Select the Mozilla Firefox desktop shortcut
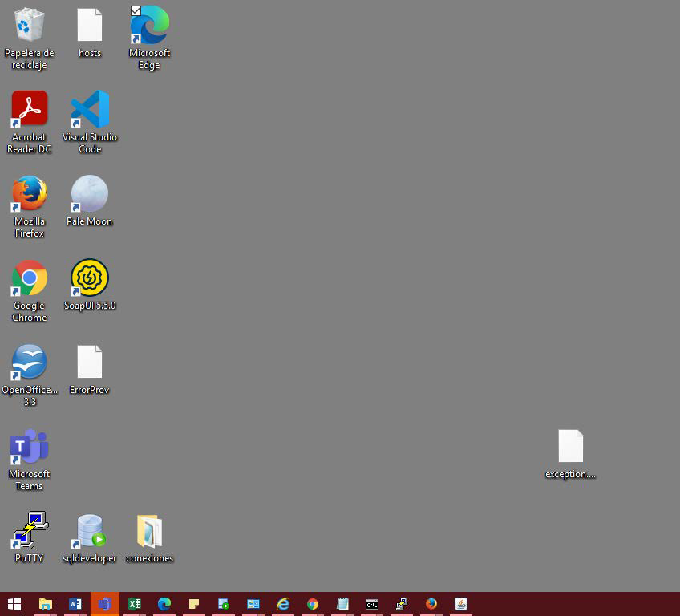 29,193
